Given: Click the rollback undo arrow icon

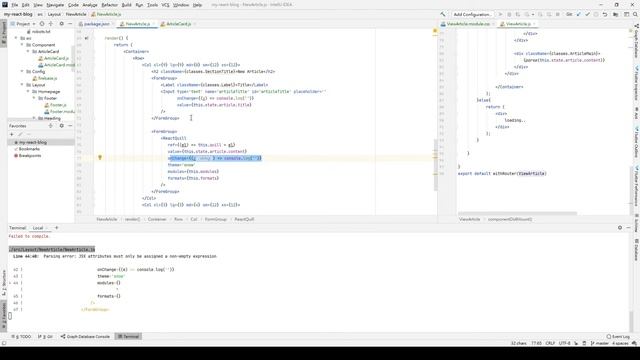Looking at the screenshot, I should (605, 14).
